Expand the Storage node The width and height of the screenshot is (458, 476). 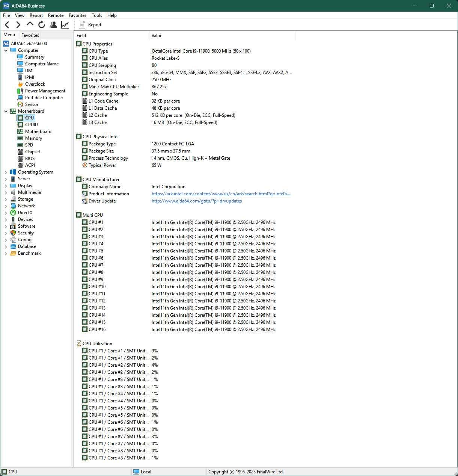click(x=6, y=199)
